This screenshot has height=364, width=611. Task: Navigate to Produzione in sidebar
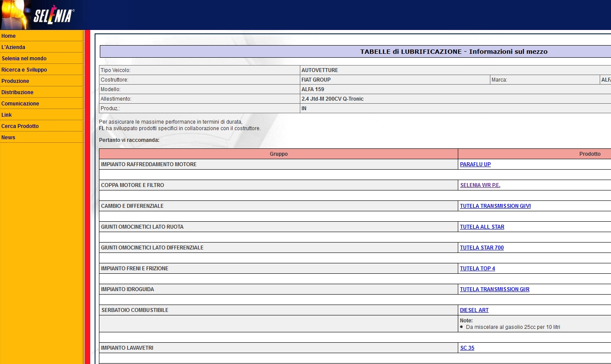15,81
